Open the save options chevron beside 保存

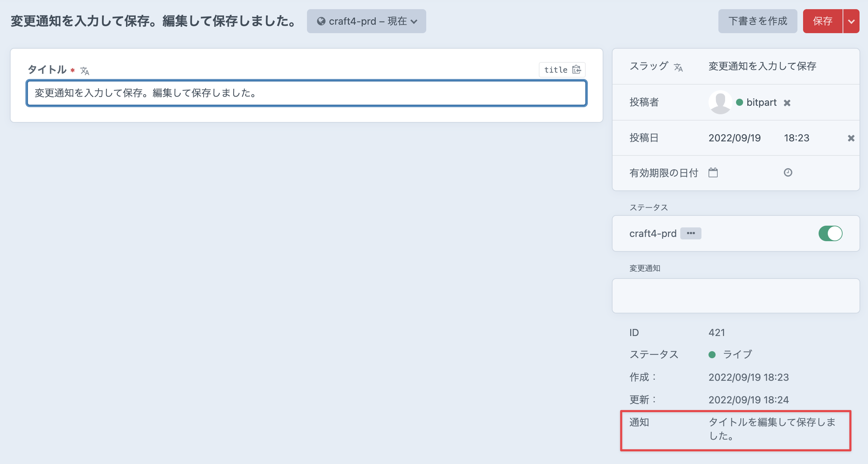pos(852,21)
